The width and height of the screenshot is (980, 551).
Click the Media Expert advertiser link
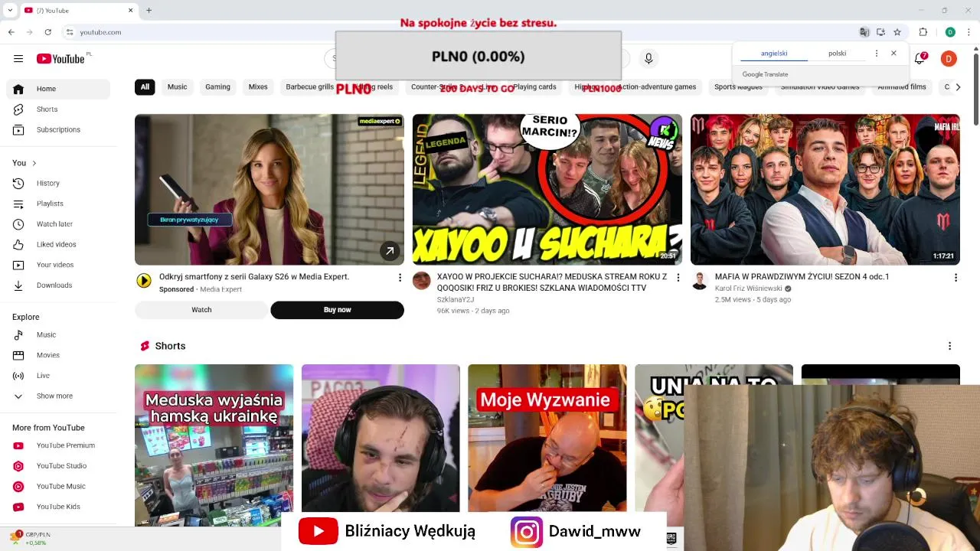point(220,289)
